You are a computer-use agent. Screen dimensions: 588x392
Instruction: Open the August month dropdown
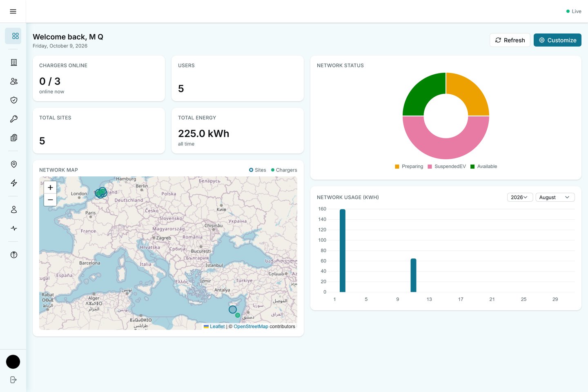pyautogui.click(x=555, y=197)
